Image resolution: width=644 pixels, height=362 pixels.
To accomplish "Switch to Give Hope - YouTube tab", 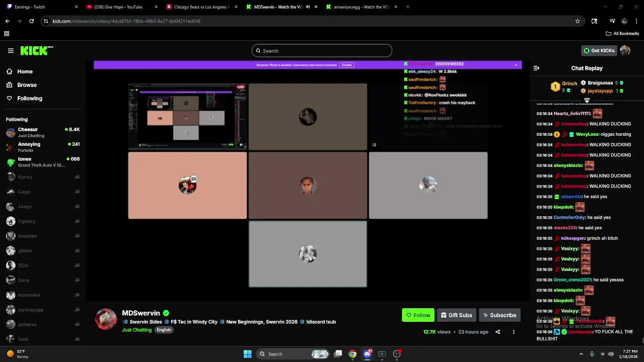I will (x=121, y=7).
